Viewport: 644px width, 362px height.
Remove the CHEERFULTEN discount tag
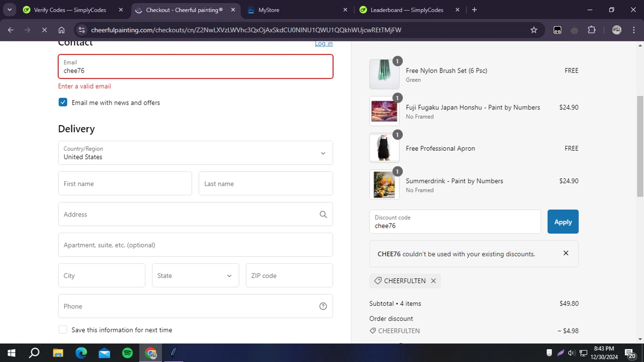click(433, 281)
